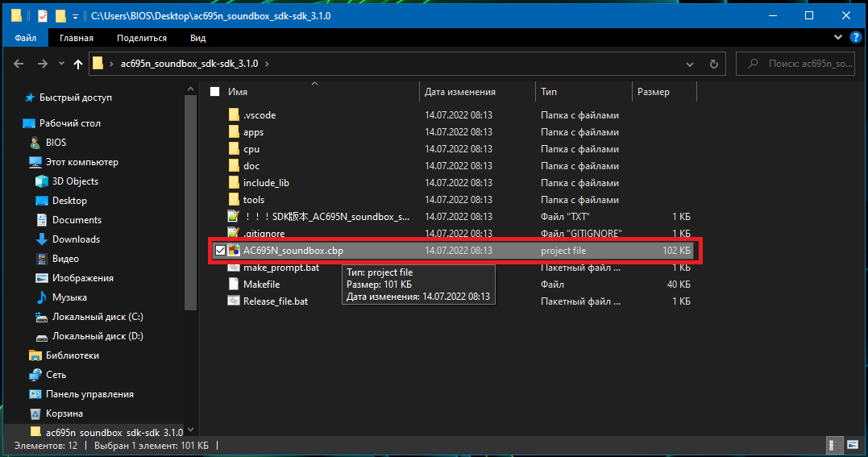Click the .gitignore file icon
The height and width of the screenshot is (457, 868).
[x=234, y=232]
